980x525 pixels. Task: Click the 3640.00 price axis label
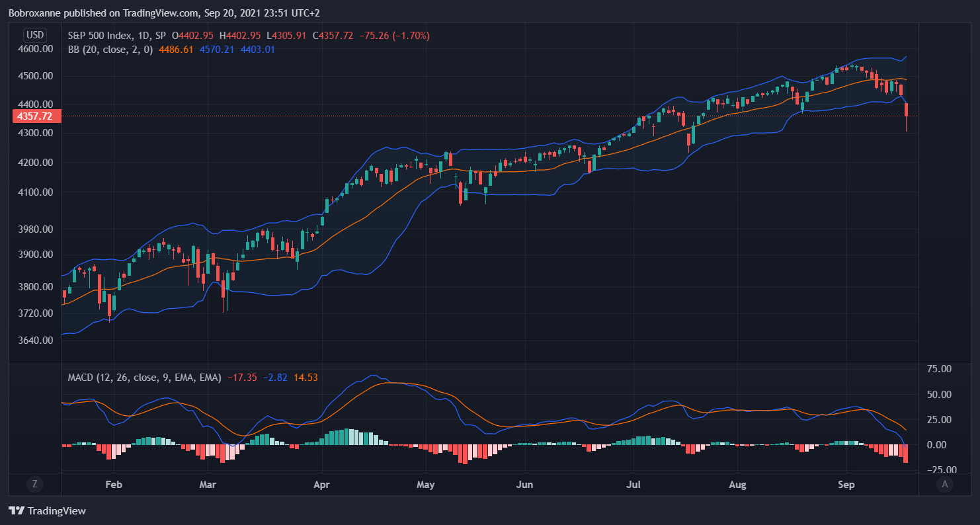click(x=35, y=341)
